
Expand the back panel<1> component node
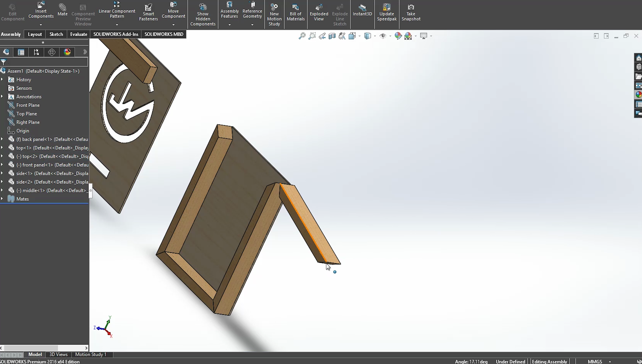tap(2, 139)
